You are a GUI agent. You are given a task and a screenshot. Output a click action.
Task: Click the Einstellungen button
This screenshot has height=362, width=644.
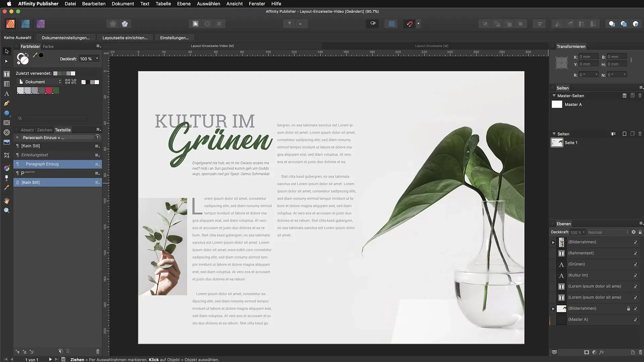click(x=174, y=38)
